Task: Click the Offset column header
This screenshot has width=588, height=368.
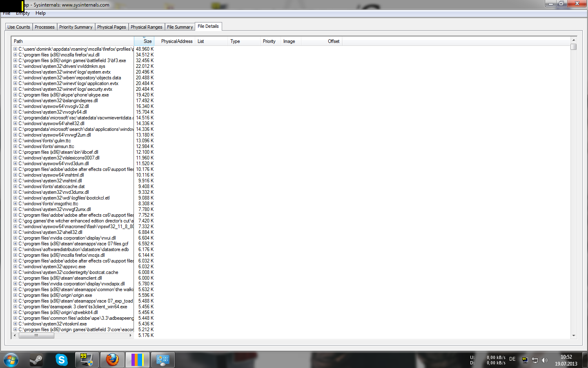Action: (x=321, y=41)
